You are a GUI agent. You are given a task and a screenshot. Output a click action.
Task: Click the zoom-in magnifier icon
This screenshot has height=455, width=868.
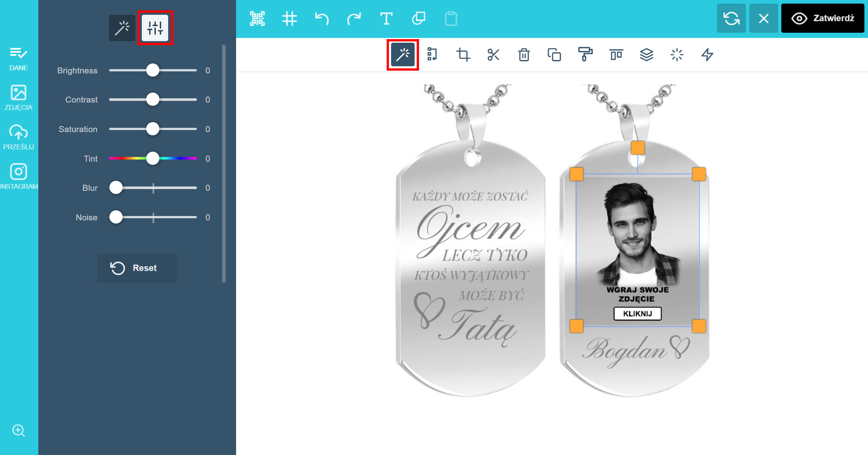(18, 430)
